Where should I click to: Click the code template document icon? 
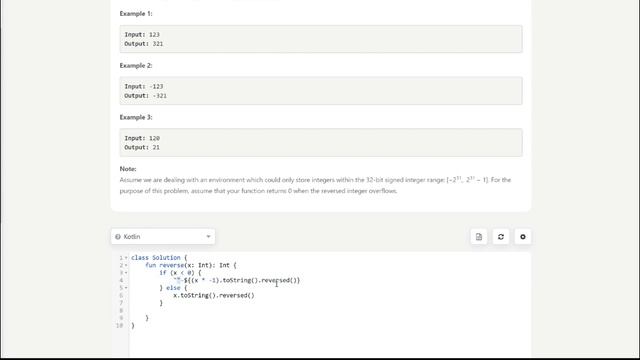pyautogui.click(x=479, y=237)
